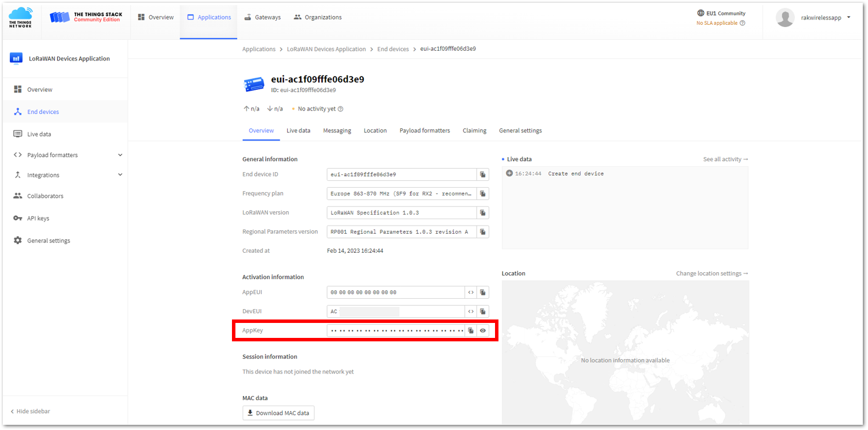Open API keys in the sidebar
The height and width of the screenshot is (430, 868).
tap(65, 218)
